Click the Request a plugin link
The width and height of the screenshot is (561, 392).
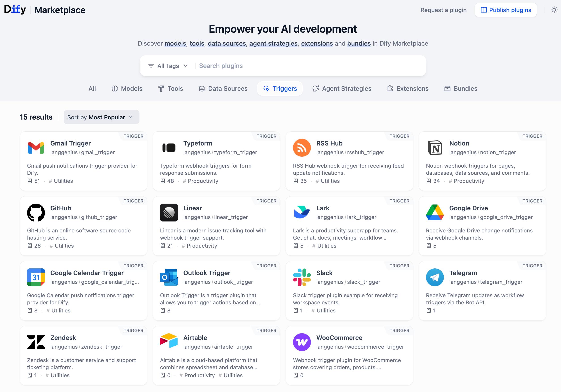443,10
